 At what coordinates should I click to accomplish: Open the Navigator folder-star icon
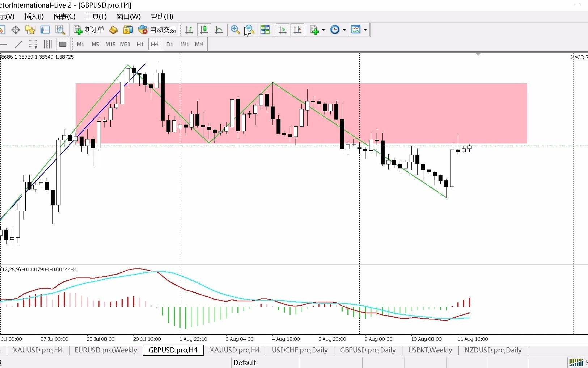pyautogui.click(x=30, y=30)
